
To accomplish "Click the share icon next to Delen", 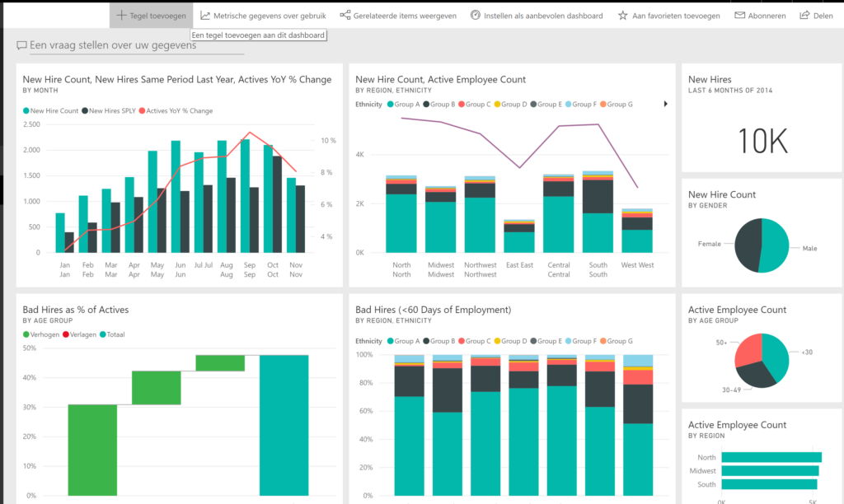I will tap(804, 15).
